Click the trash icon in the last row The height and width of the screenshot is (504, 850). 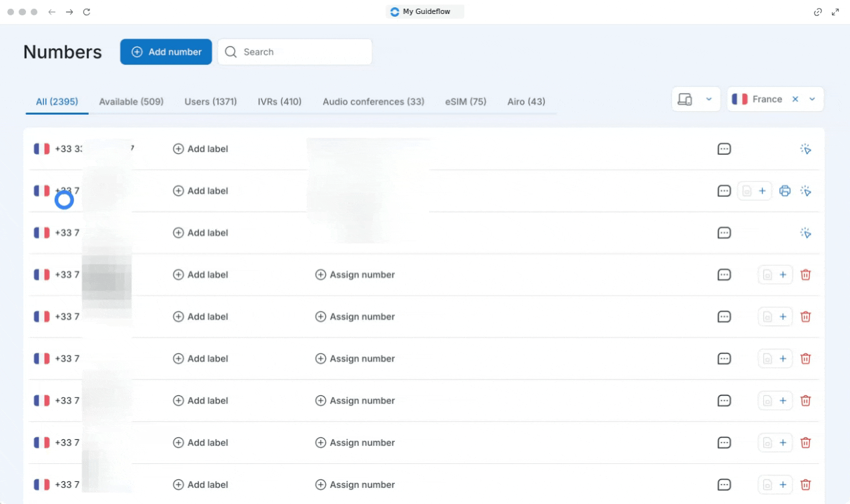click(x=805, y=485)
